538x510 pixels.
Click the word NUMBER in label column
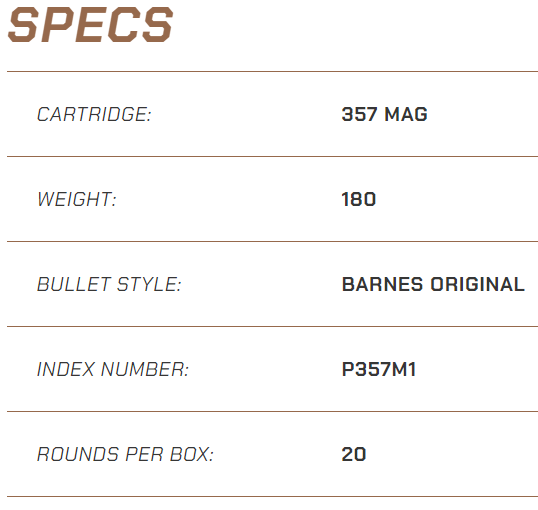coord(145,369)
